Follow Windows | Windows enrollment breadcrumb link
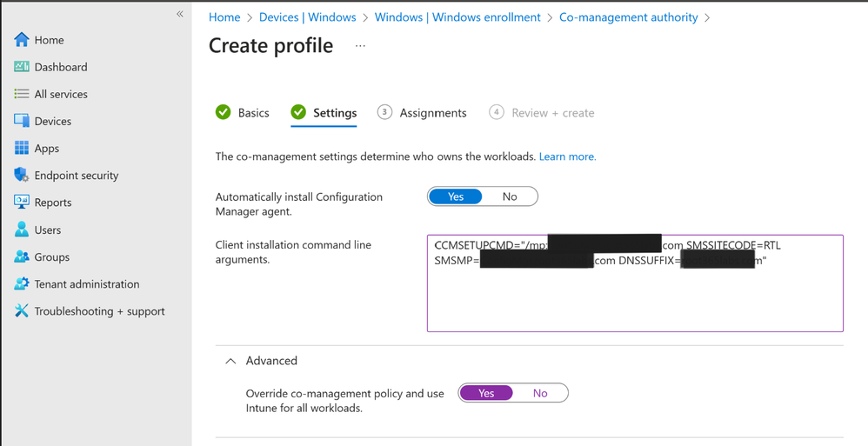868x446 pixels. (x=457, y=17)
